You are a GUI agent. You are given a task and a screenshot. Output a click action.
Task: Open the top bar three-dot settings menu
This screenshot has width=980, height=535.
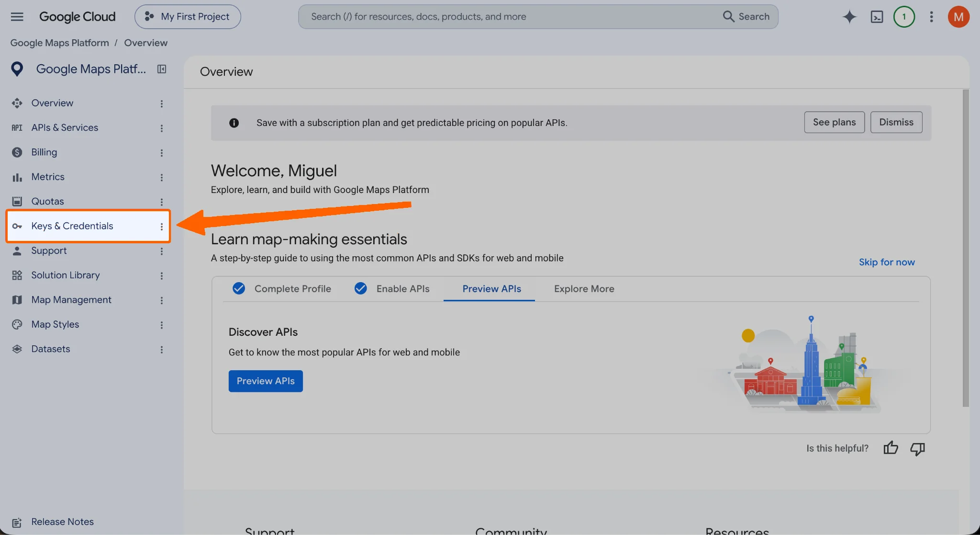click(x=931, y=17)
